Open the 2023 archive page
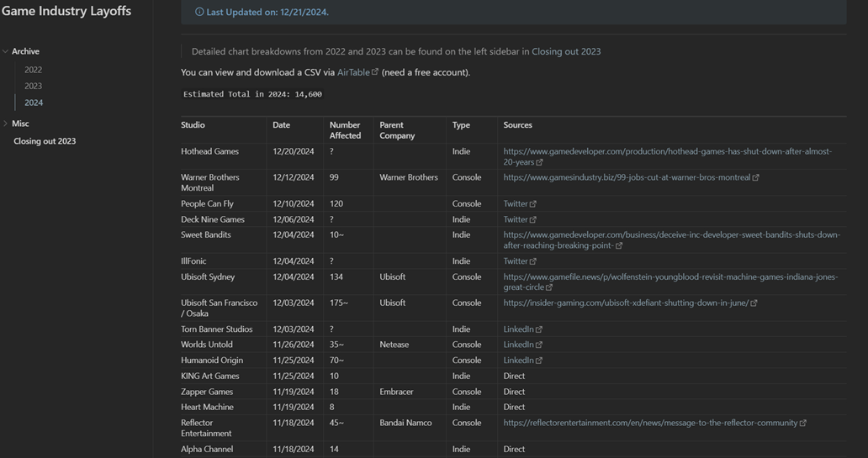868x458 pixels. pos(33,86)
